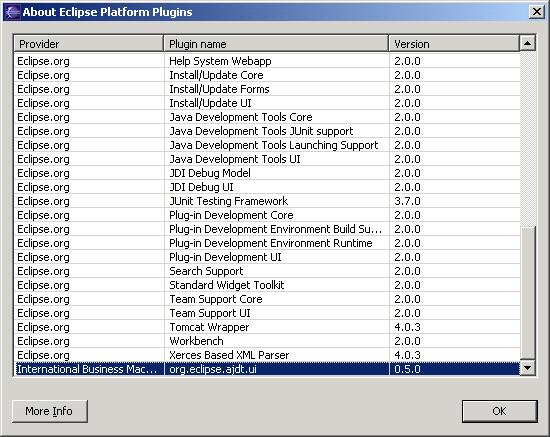Viewport: 550px width, 437px height.
Task: Select the Search Support plugin row
Action: pos(267,271)
